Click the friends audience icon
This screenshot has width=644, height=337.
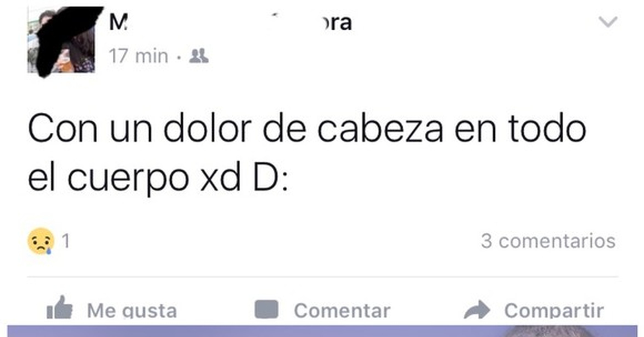coord(199,56)
